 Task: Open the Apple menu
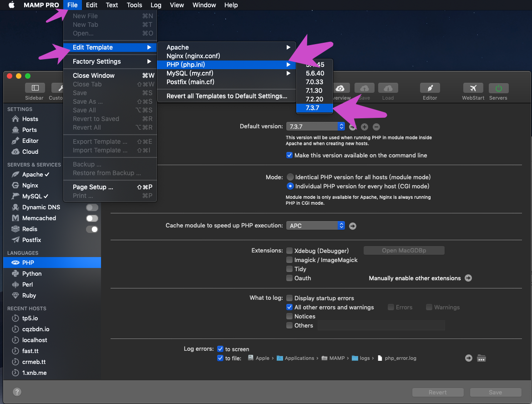[x=11, y=5]
